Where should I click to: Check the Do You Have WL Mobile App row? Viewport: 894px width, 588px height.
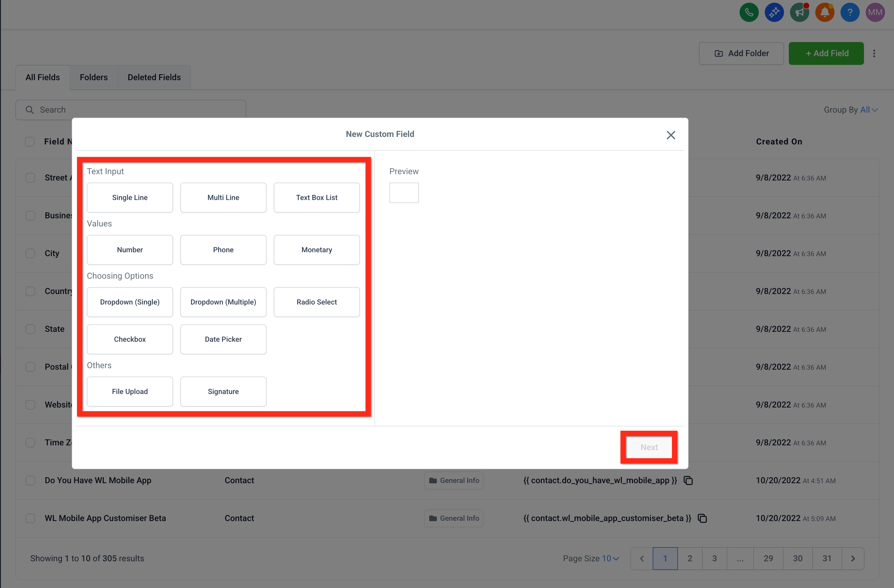30,480
